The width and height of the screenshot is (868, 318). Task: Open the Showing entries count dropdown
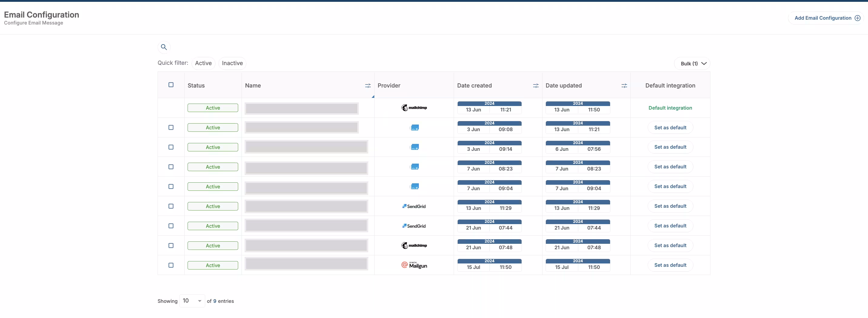(192, 300)
